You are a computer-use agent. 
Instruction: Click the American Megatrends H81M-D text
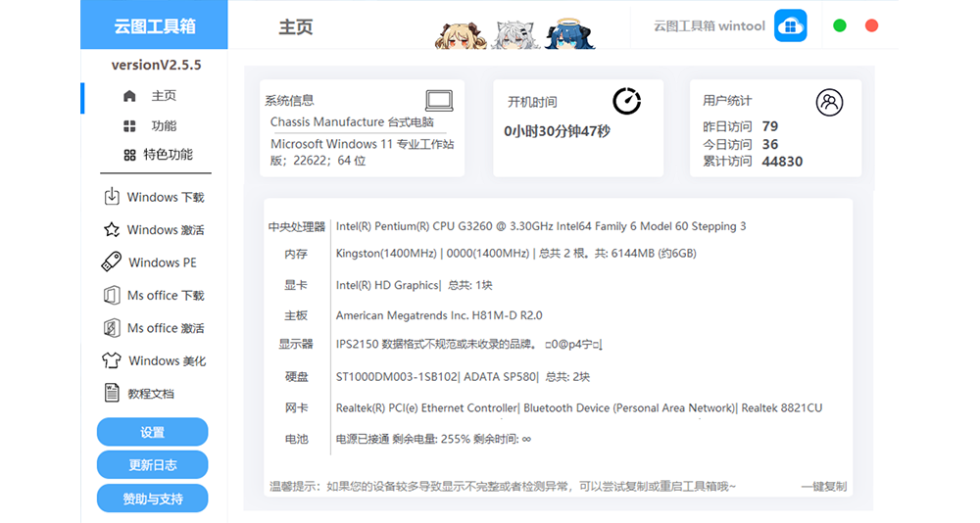point(439,315)
